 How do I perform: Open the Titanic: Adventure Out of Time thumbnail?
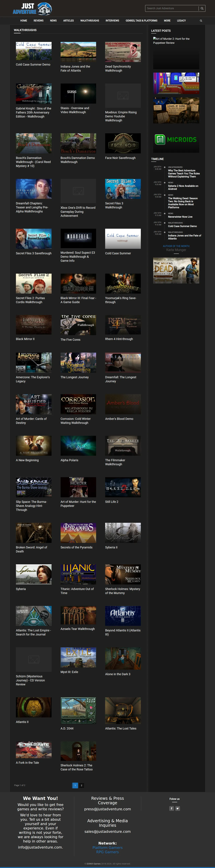pyautogui.click(x=78, y=574)
